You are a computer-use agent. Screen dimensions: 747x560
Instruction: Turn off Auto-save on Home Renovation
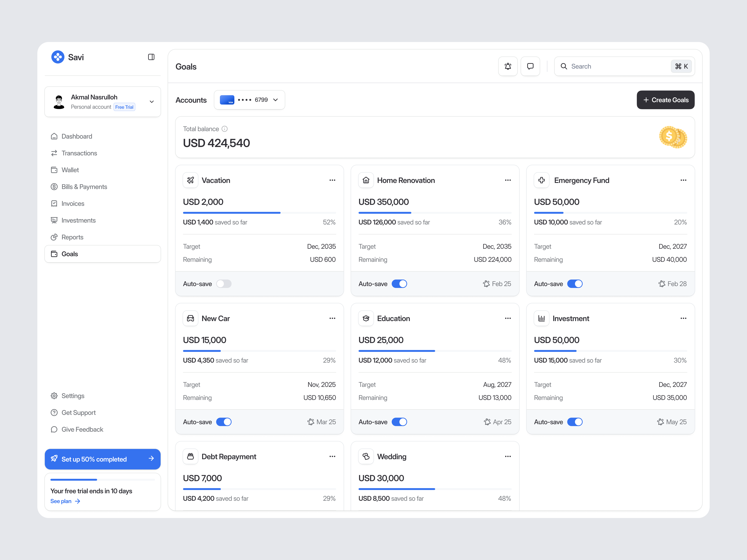click(x=399, y=284)
